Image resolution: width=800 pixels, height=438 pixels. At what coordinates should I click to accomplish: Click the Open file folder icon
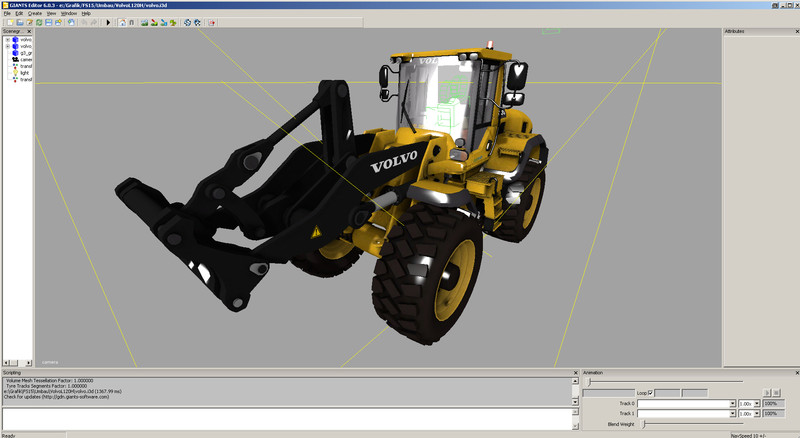20,22
